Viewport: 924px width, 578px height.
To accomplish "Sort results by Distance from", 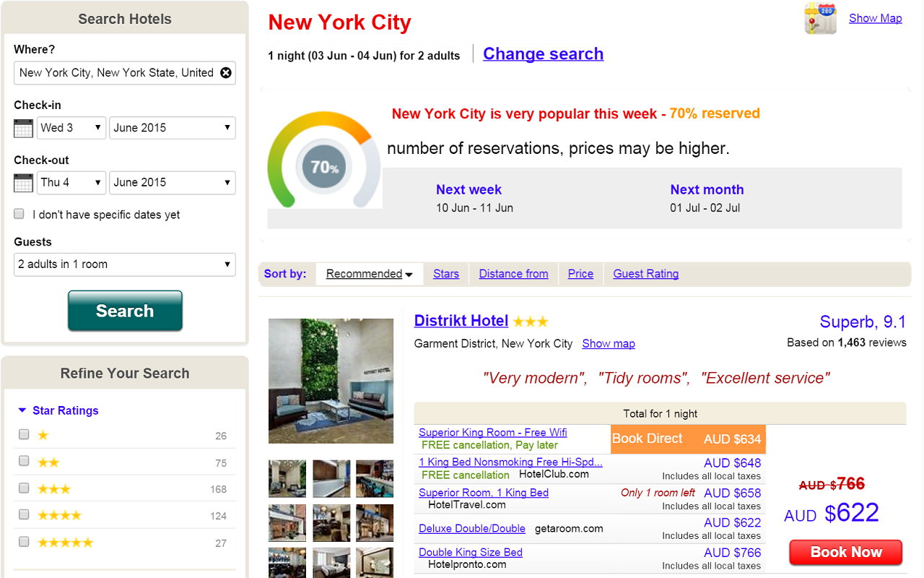I will [x=513, y=274].
